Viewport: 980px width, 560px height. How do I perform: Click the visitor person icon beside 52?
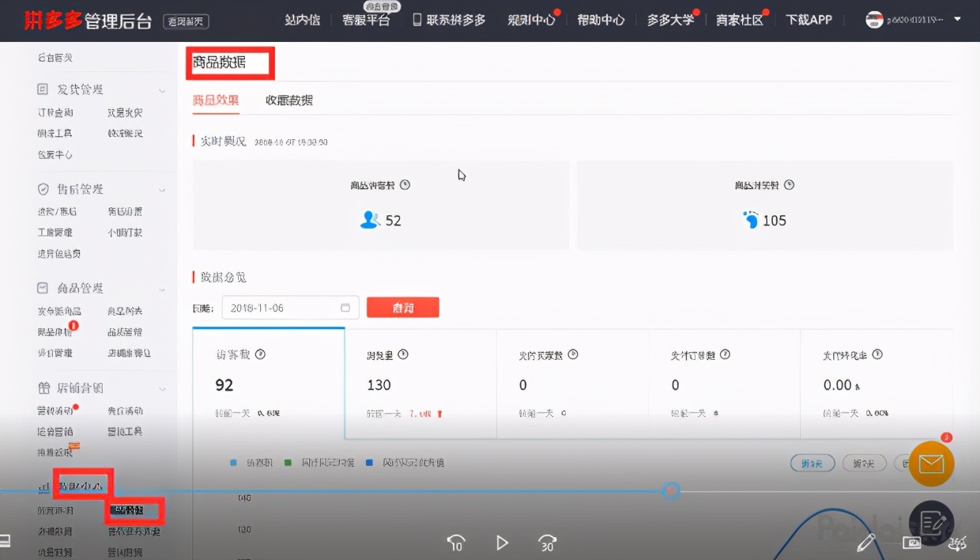[368, 220]
